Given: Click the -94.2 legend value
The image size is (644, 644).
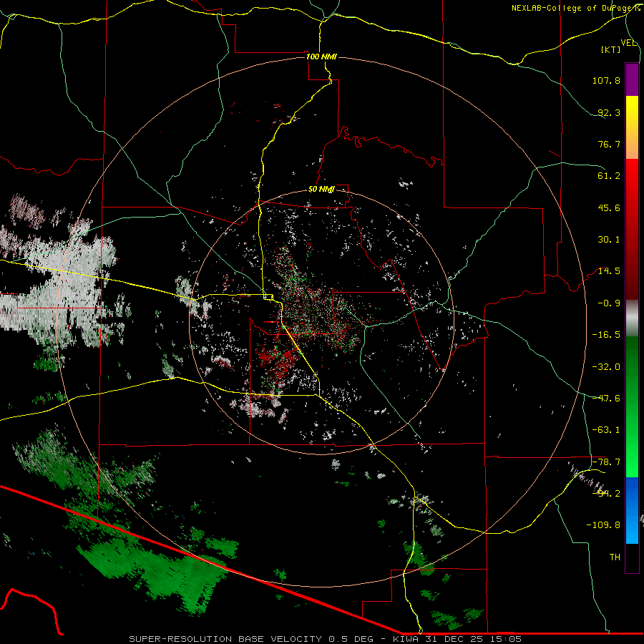Looking at the screenshot, I should pyautogui.click(x=606, y=493).
